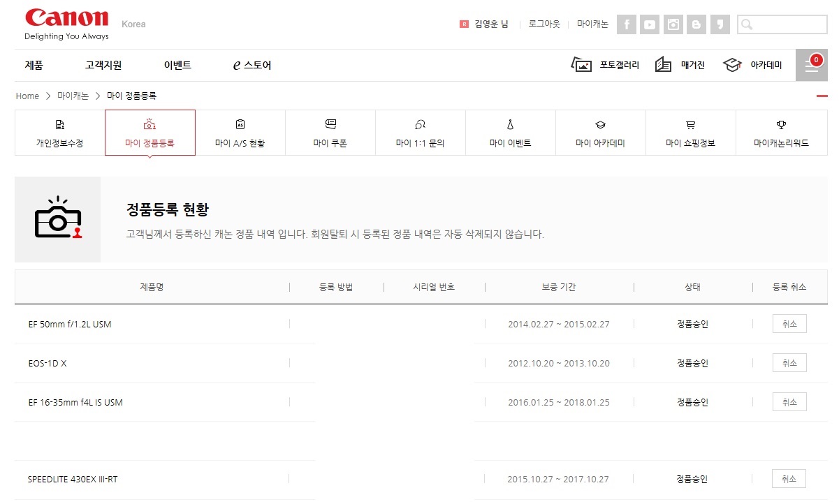Select the 개인정보수정 tab
Screen dimensions: 839x504
tap(59, 133)
